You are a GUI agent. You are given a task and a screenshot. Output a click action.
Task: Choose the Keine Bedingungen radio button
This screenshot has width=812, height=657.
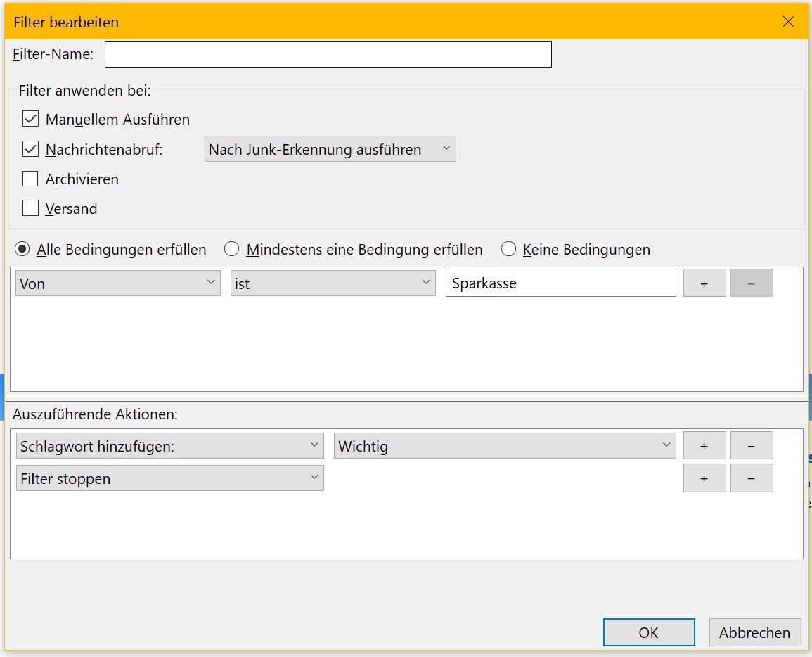(508, 249)
